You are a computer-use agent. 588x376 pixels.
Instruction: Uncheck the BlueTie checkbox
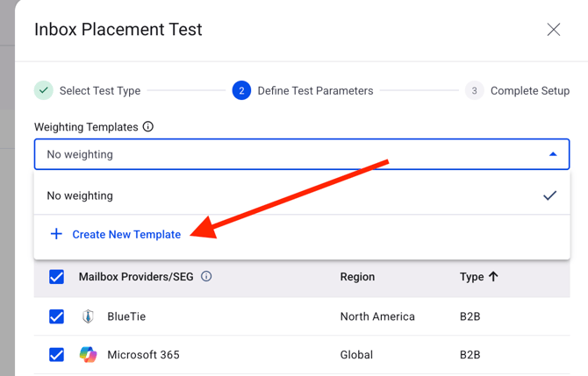pos(57,316)
